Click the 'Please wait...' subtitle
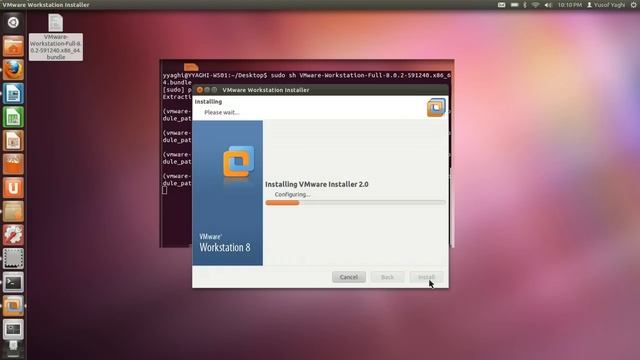Viewport: 640px width, 360px height. [x=222, y=113]
